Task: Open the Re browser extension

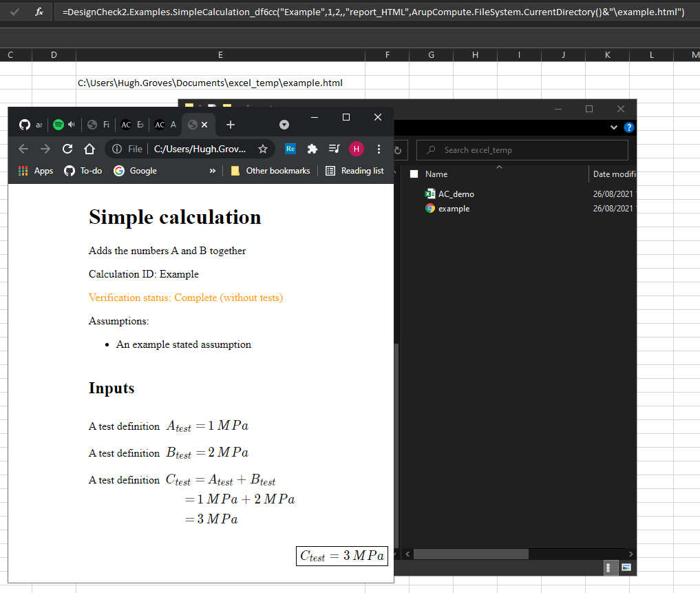Action: click(x=290, y=149)
